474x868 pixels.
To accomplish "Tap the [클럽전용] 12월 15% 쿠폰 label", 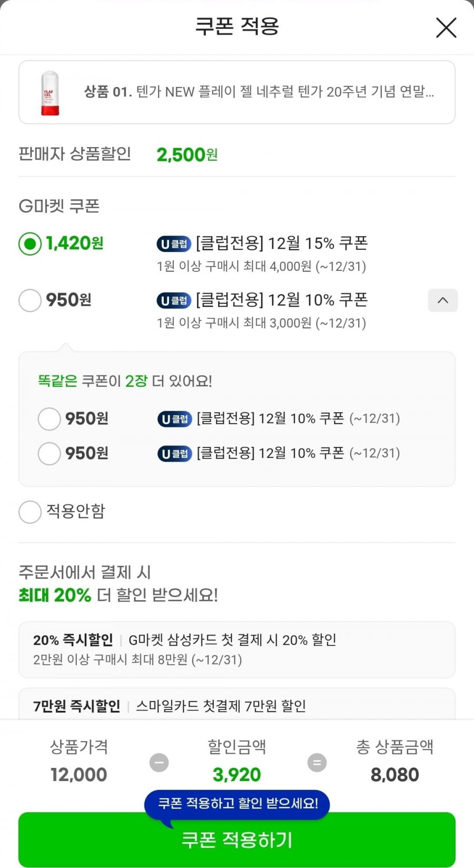I will pos(281,243).
